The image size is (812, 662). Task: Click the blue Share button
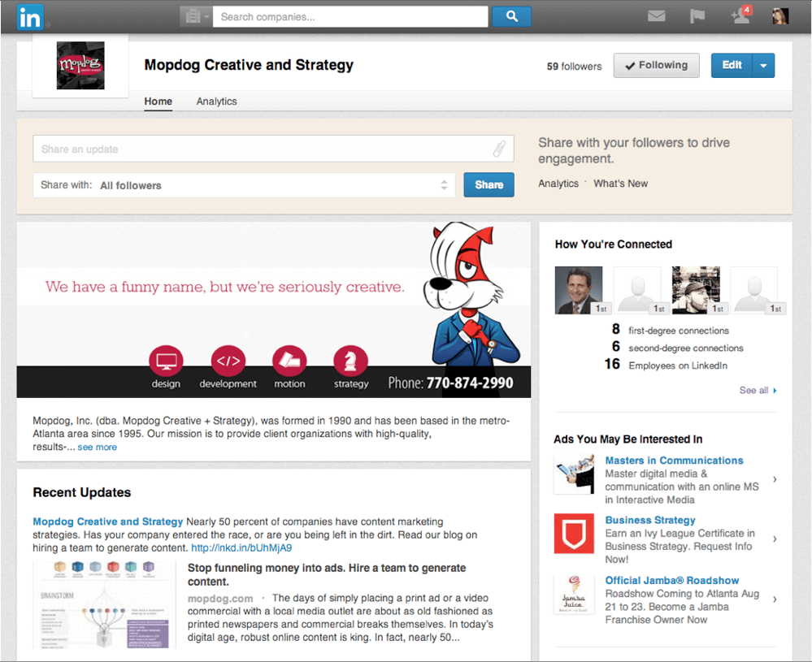pos(489,184)
